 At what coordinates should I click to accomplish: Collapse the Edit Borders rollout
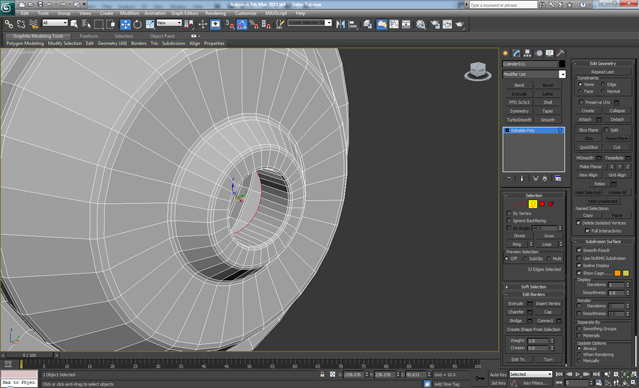[x=533, y=294]
